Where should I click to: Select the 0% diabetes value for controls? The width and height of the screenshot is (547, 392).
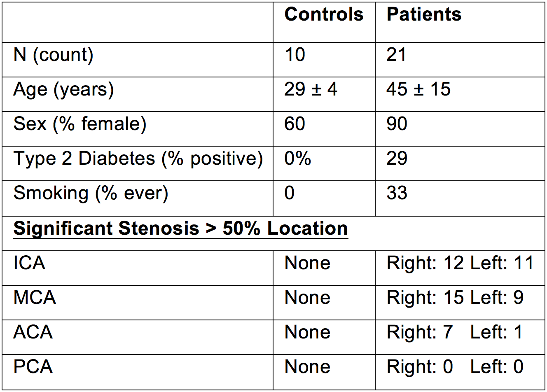pos(297,159)
